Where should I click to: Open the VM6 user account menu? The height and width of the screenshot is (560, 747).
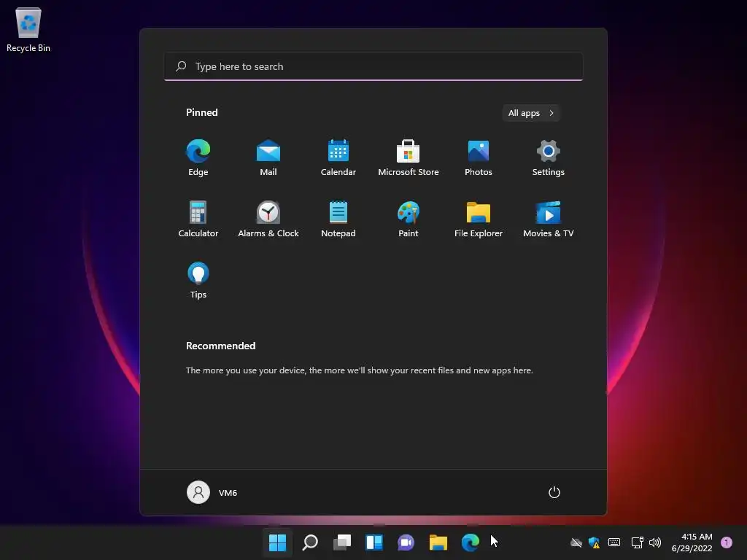212,492
